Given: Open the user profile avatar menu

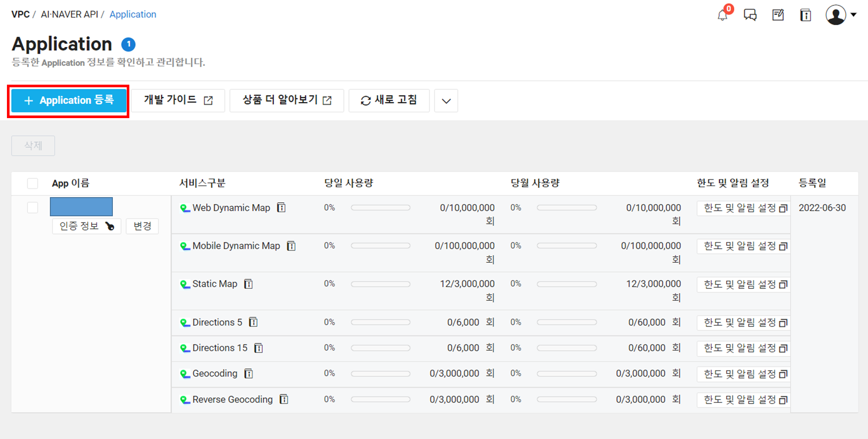Looking at the screenshot, I should [x=841, y=15].
